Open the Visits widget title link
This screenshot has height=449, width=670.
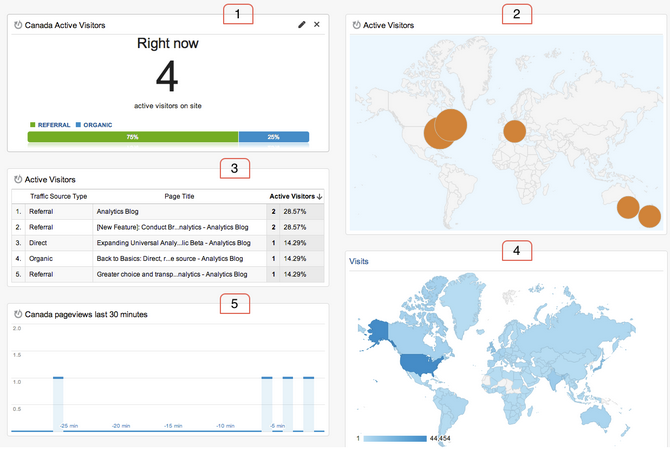(358, 261)
